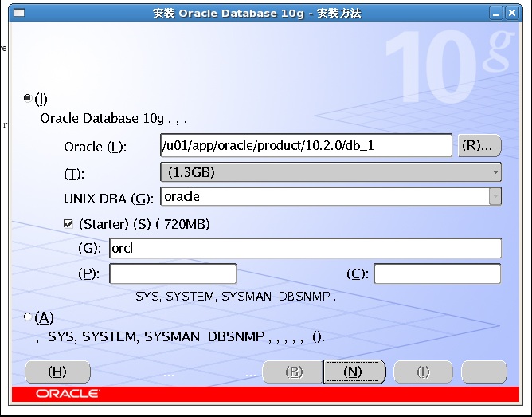Click the 'Oracle (L):' label
Viewport: 532px width, 417px height.
tap(96, 147)
